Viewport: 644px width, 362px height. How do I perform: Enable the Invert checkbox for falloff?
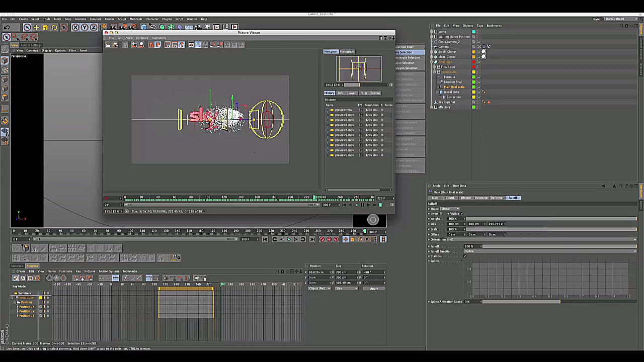pos(441,214)
